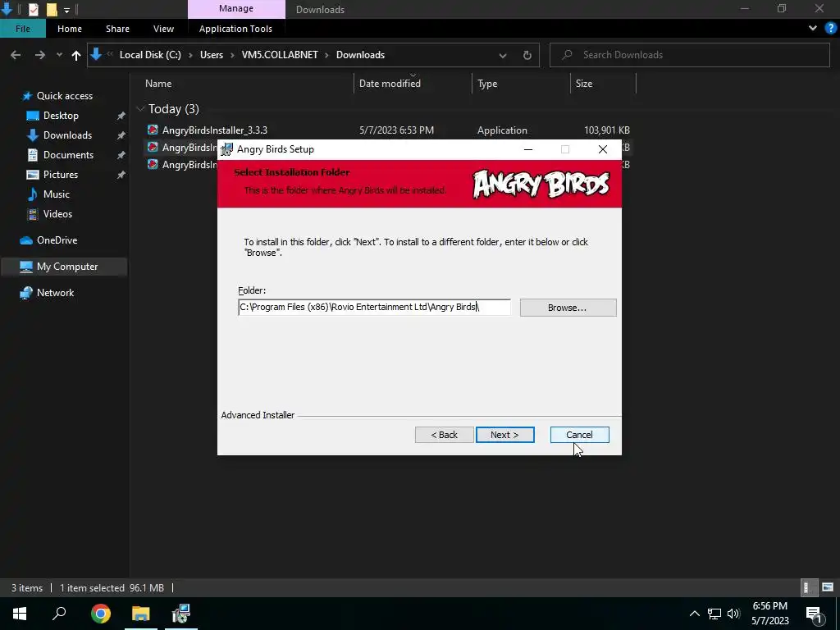
Task: Click the 103,901 KB size cell
Action: 606,130
